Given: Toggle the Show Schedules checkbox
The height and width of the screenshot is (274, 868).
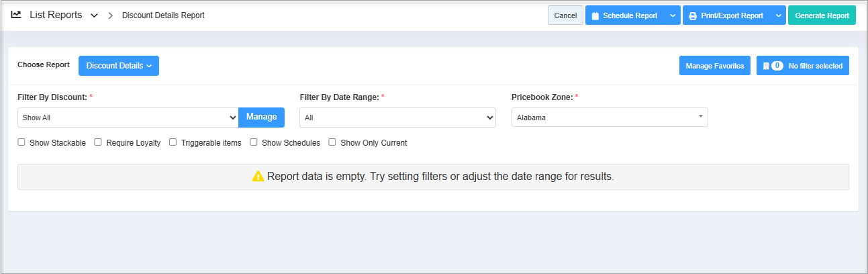Looking at the screenshot, I should (x=254, y=142).
